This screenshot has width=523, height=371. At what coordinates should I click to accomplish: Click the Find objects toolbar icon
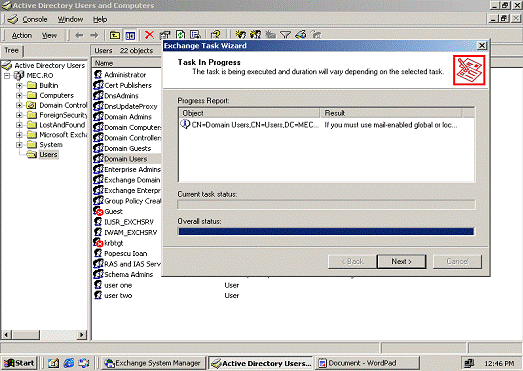(x=301, y=35)
